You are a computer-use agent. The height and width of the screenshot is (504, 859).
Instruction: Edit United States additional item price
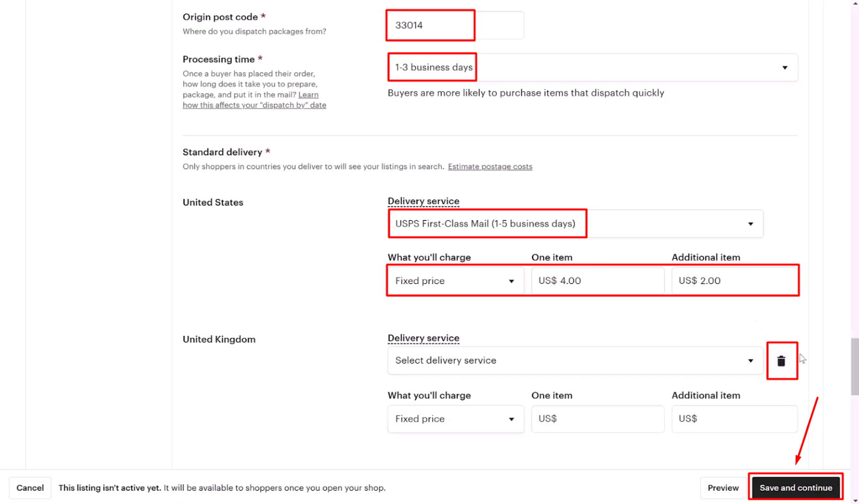pos(734,281)
